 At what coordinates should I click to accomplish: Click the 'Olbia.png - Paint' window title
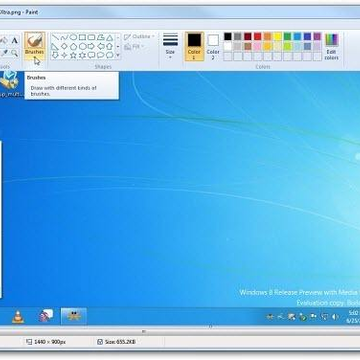point(19,12)
